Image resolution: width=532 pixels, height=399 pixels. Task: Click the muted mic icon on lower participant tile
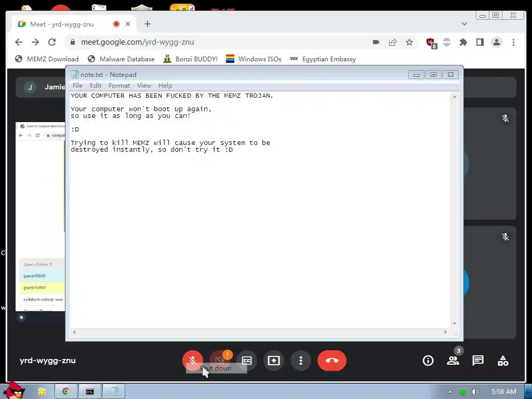click(506, 236)
